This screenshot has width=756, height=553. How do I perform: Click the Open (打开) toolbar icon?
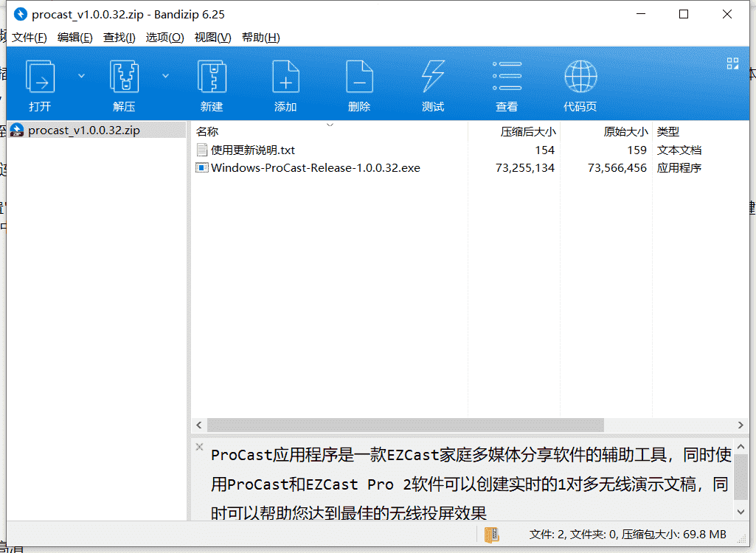(x=40, y=77)
